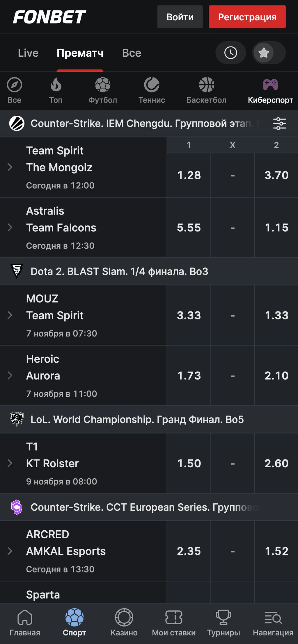Expand the Heroic vs Aurora match
This screenshot has height=644, width=298.
[10, 375]
